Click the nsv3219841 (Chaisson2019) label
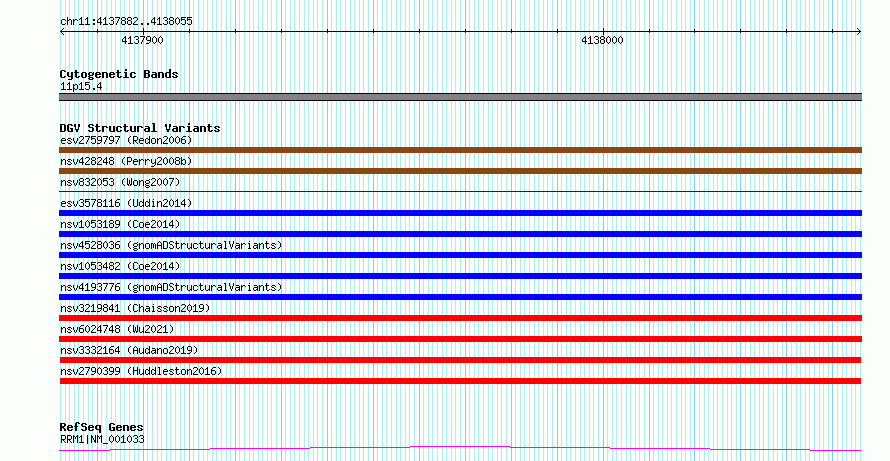The width and height of the screenshot is (890, 461). (x=135, y=308)
